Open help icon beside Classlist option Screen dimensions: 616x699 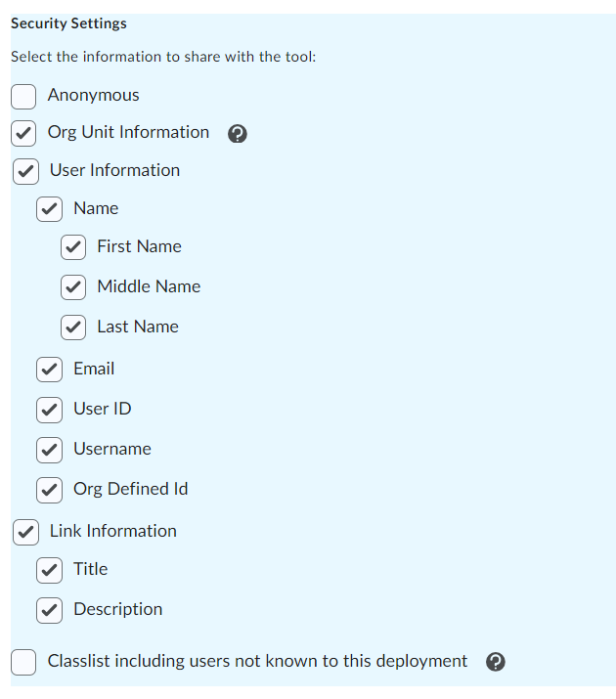pyautogui.click(x=495, y=662)
